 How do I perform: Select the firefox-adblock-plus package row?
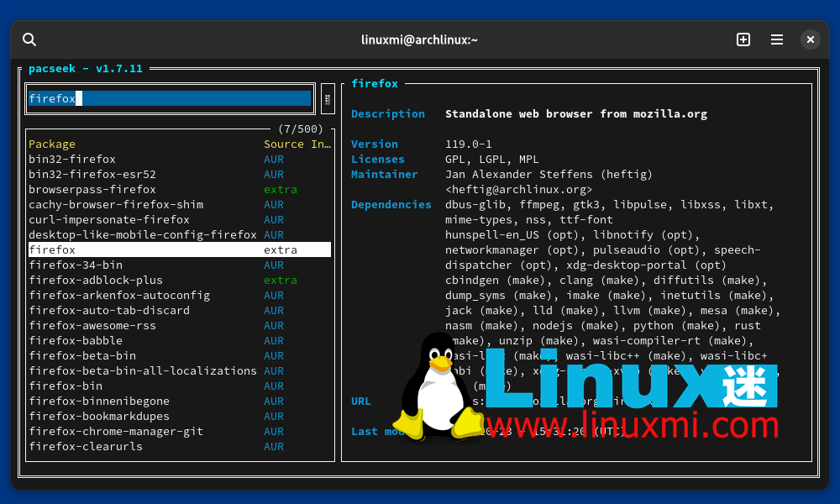[x=180, y=280]
